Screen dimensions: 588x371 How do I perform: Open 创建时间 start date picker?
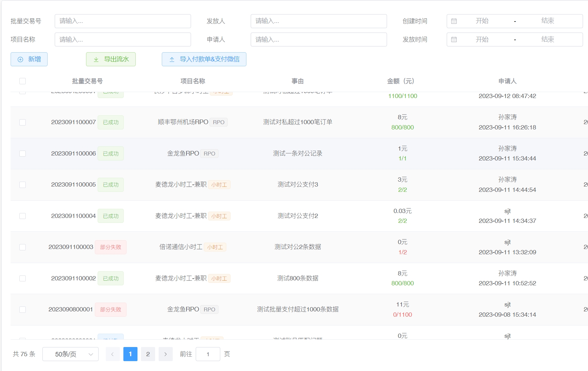(482, 21)
